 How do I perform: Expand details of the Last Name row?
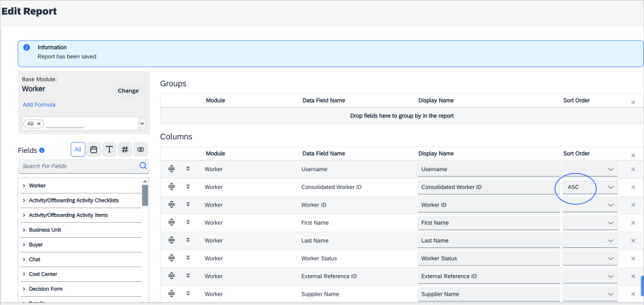[x=188, y=240]
